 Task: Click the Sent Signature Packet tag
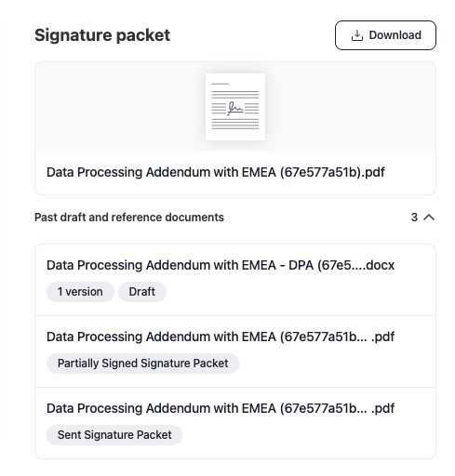114,435
